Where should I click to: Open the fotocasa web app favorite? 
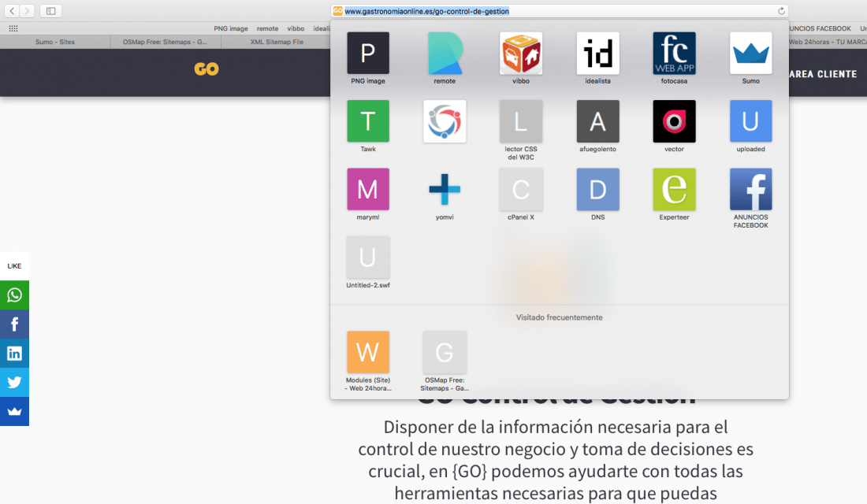coord(674,53)
